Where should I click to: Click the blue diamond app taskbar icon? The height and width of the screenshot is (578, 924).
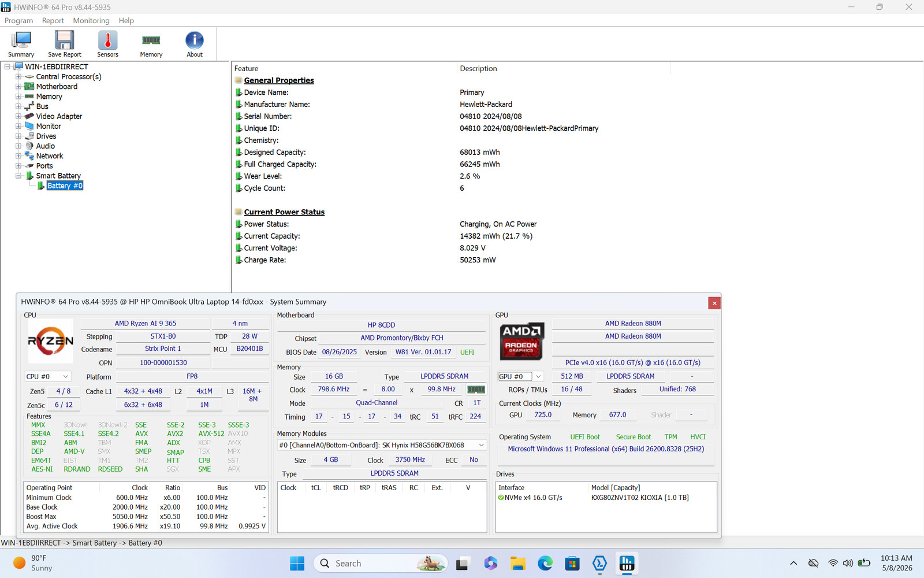(x=599, y=563)
